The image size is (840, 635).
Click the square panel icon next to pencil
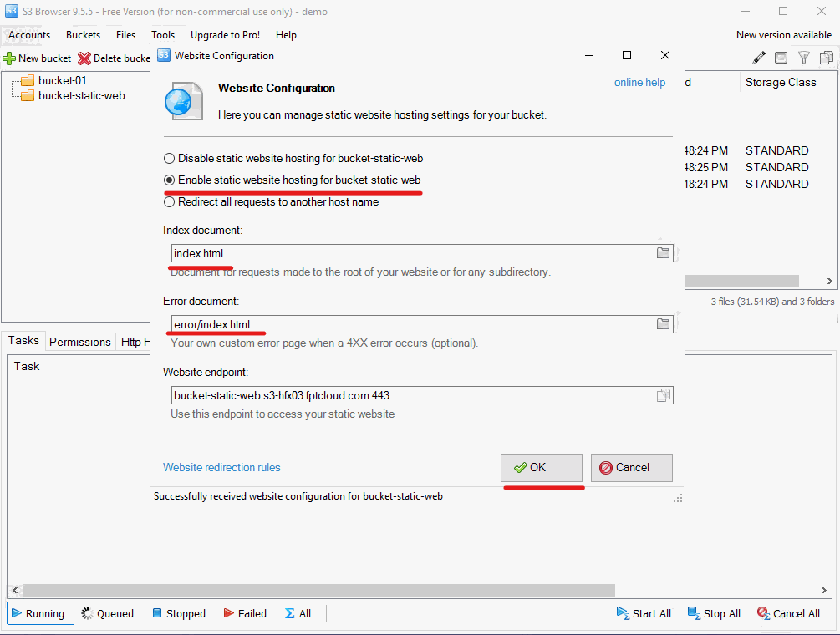coord(781,58)
